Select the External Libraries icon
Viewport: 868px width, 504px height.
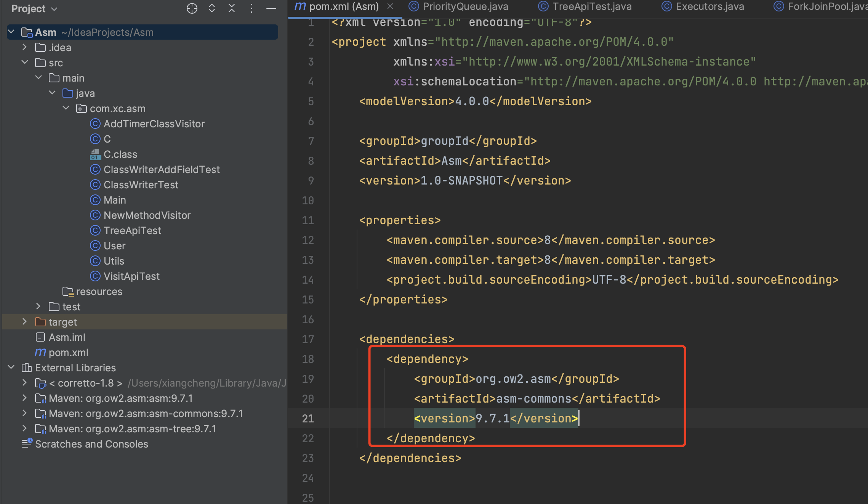click(27, 368)
